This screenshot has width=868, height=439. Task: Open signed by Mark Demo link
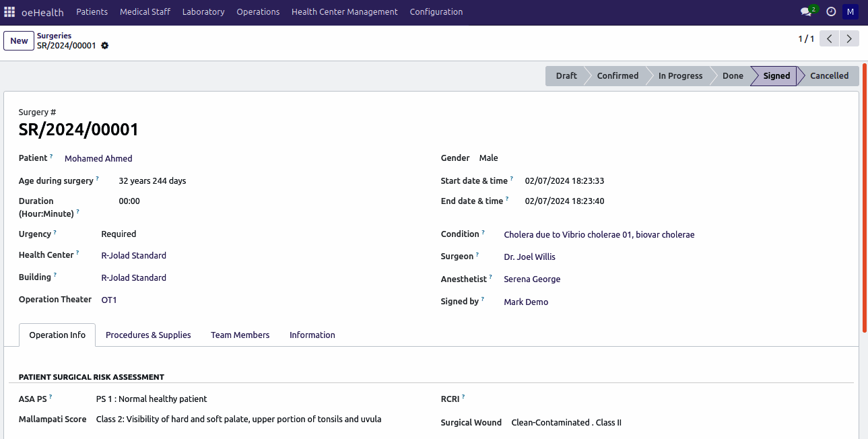pos(526,302)
